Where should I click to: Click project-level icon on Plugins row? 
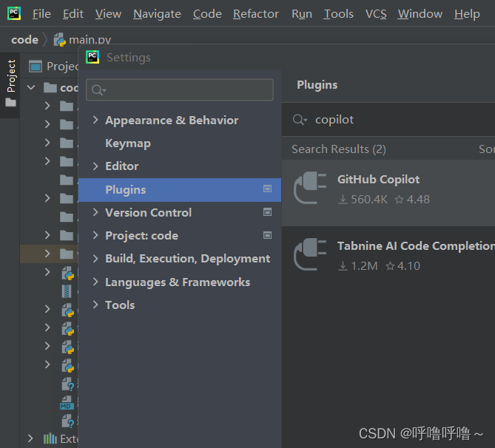267,189
